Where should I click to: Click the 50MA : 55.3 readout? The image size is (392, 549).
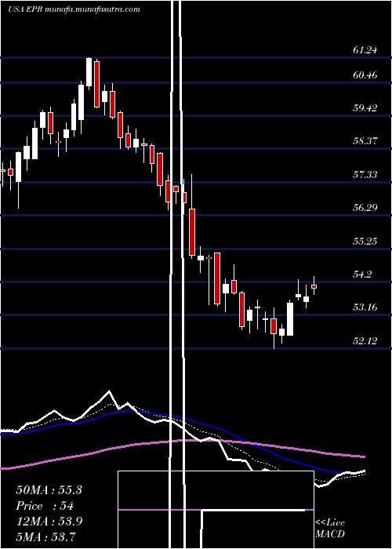coord(49,490)
